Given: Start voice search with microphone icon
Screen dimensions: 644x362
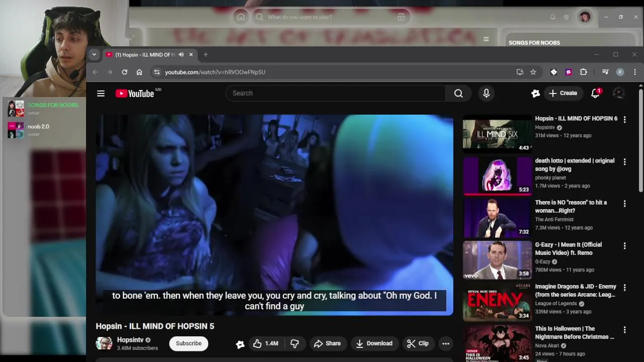Looking at the screenshot, I should pos(486,93).
